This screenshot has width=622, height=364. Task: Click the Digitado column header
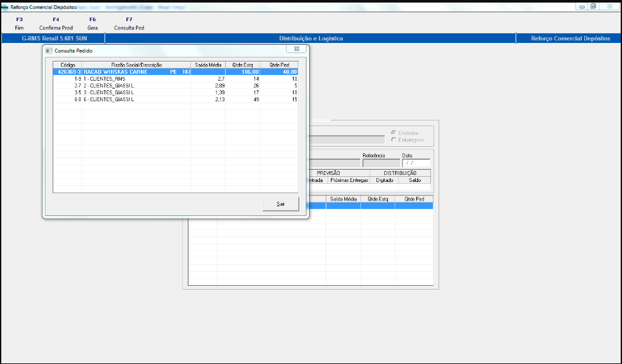[x=384, y=180]
